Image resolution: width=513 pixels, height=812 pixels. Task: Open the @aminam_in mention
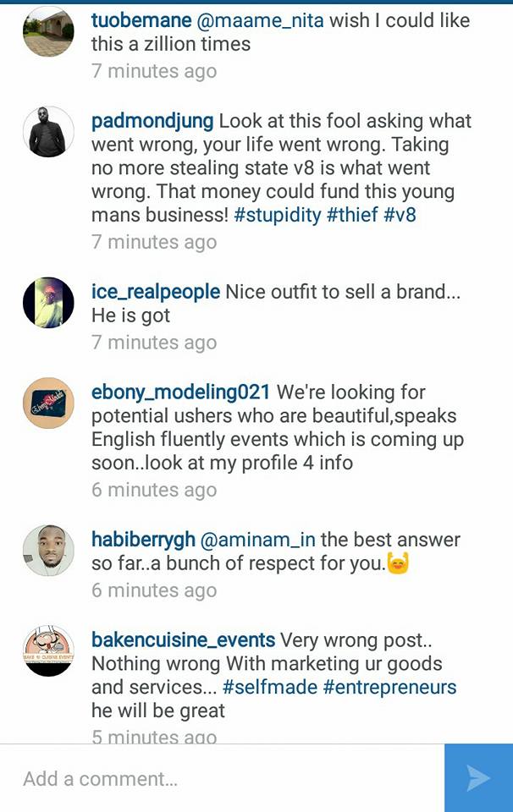257,540
